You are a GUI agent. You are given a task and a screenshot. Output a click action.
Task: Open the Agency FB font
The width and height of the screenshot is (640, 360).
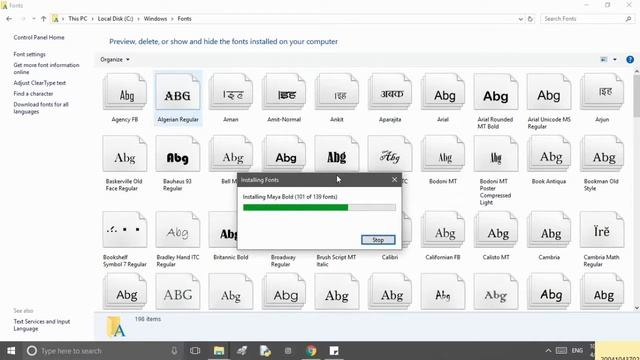click(x=124, y=92)
